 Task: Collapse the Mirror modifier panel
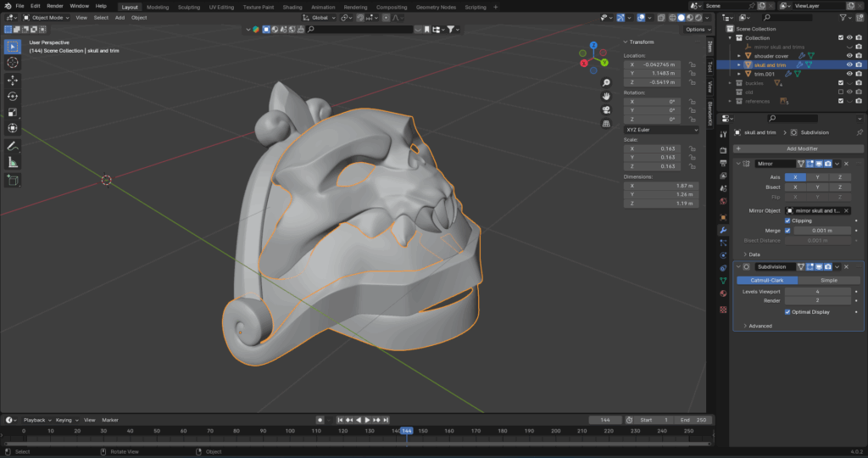738,164
